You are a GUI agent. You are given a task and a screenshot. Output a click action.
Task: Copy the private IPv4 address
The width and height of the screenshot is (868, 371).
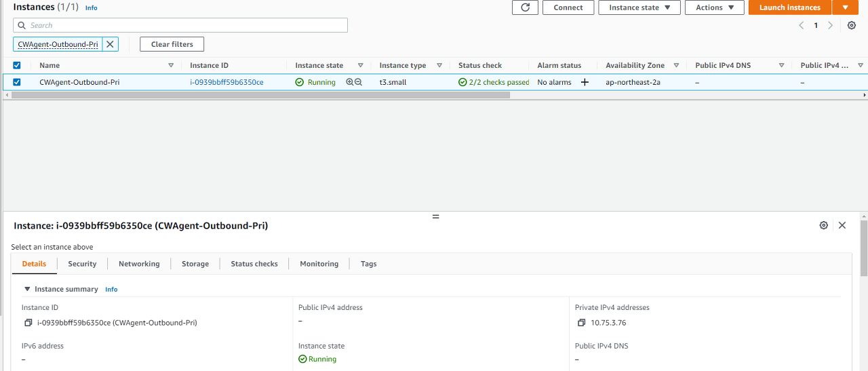coord(582,323)
